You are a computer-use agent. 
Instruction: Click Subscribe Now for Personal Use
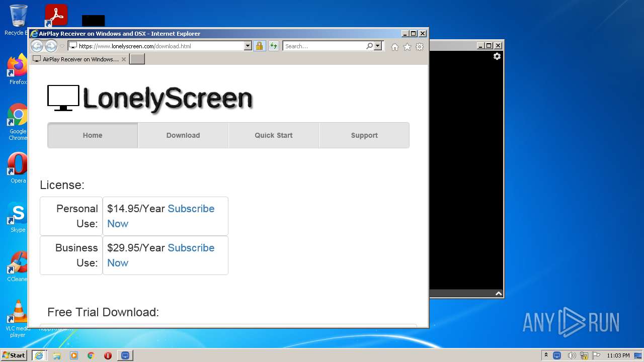click(x=191, y=209)
